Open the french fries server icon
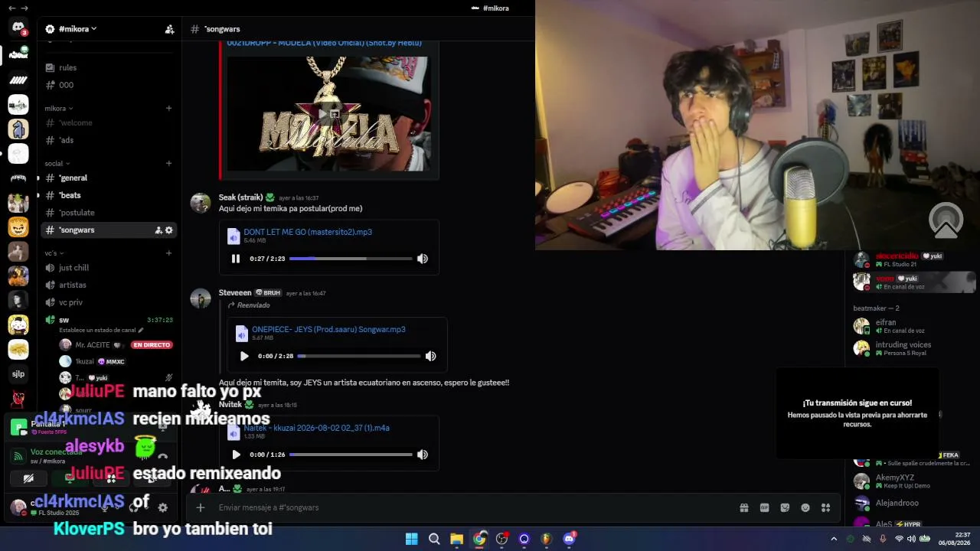Screen dimensions: 980x551 pos(18,350)
